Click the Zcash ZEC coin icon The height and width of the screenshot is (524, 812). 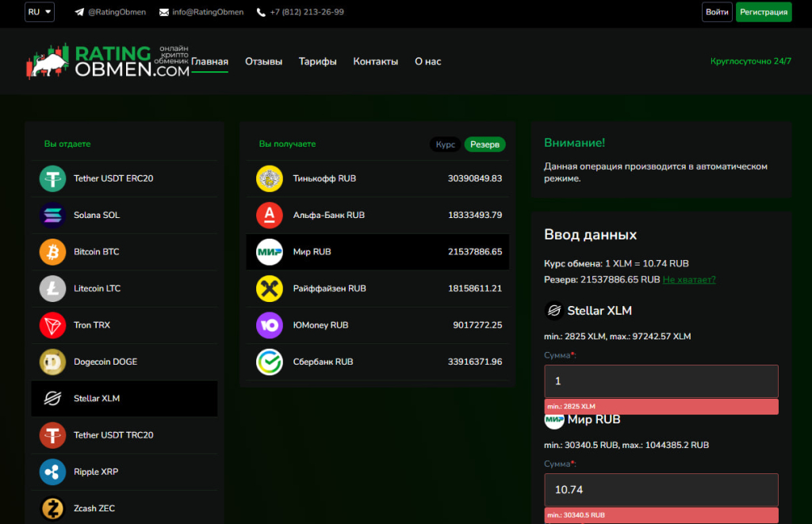point(53,509)
